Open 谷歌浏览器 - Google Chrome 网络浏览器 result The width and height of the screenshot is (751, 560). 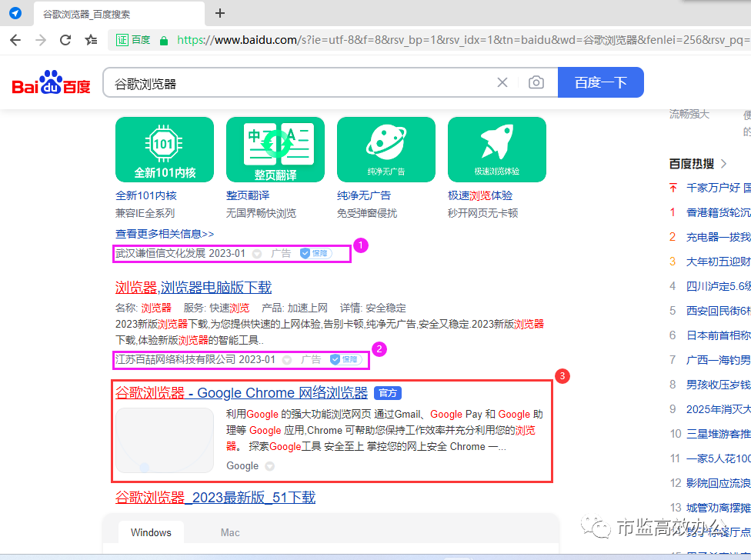(x=242, y=393)
